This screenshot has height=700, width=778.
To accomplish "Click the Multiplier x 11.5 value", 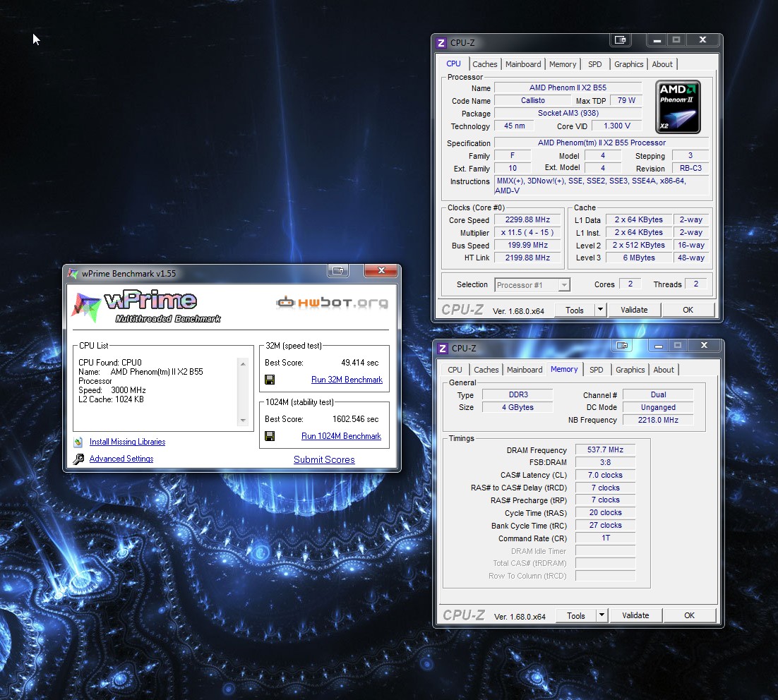I will click(x=527, y=233).
